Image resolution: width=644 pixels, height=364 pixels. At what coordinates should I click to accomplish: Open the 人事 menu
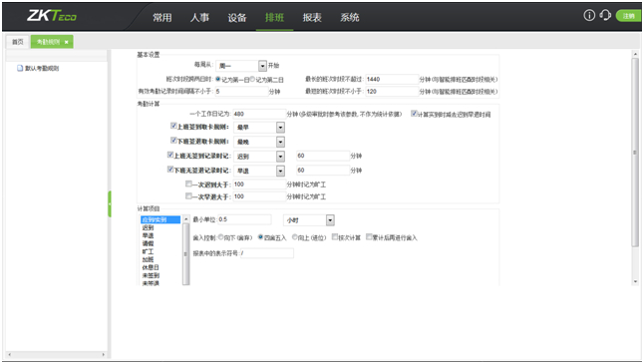199,17
